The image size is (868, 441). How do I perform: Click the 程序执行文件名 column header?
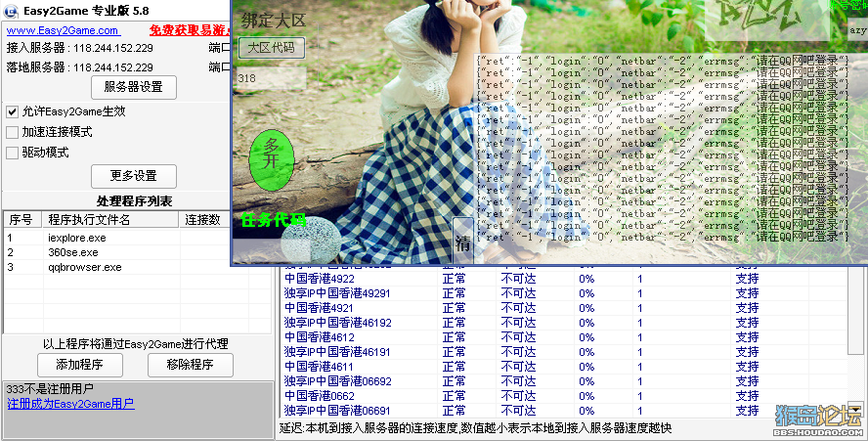click(110, 220)
